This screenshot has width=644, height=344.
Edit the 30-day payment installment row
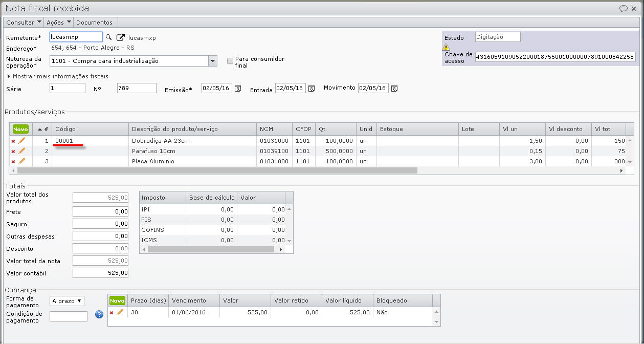point(120,312)
